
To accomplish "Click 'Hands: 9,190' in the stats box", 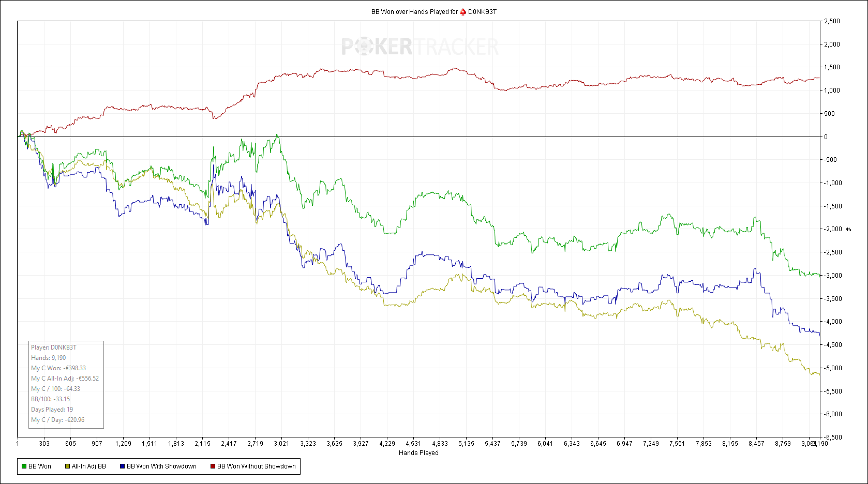I will (49, 358).
